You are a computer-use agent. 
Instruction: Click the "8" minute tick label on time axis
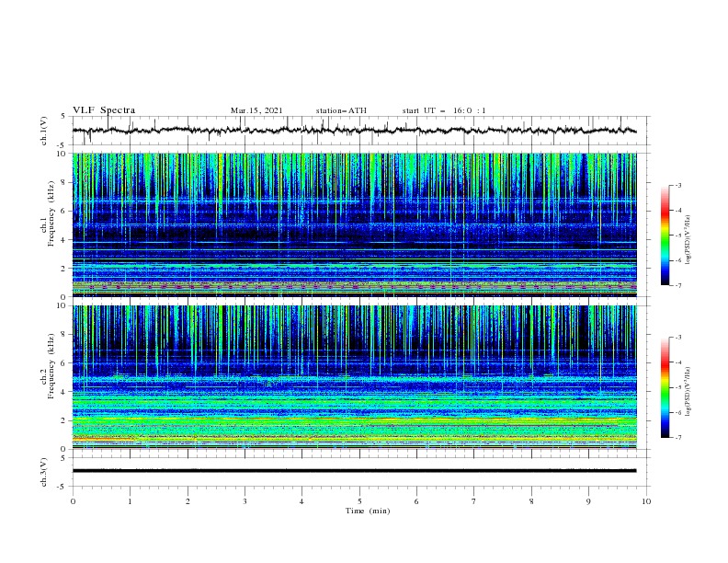click(x=531, y=501)
